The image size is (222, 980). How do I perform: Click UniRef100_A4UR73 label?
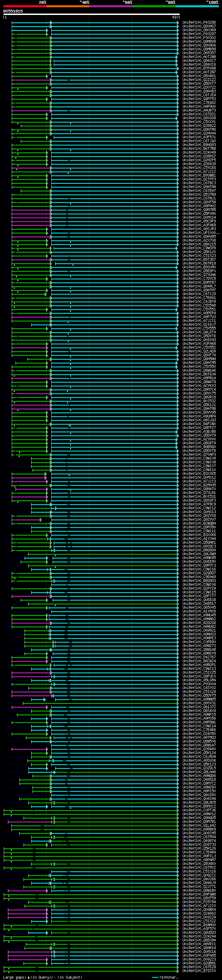click(x=199, y=110)
